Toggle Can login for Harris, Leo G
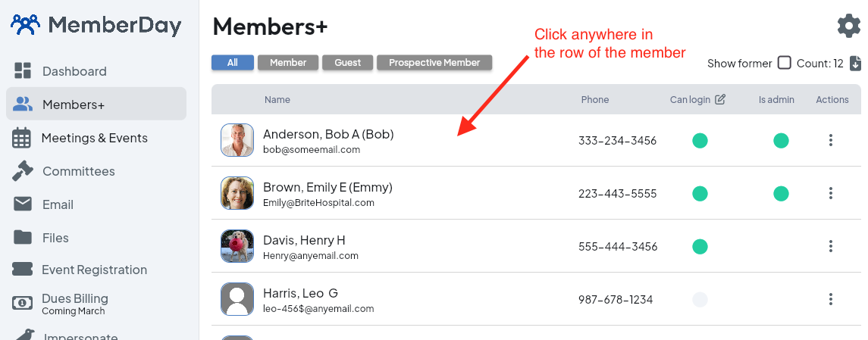 pos(700,299)
